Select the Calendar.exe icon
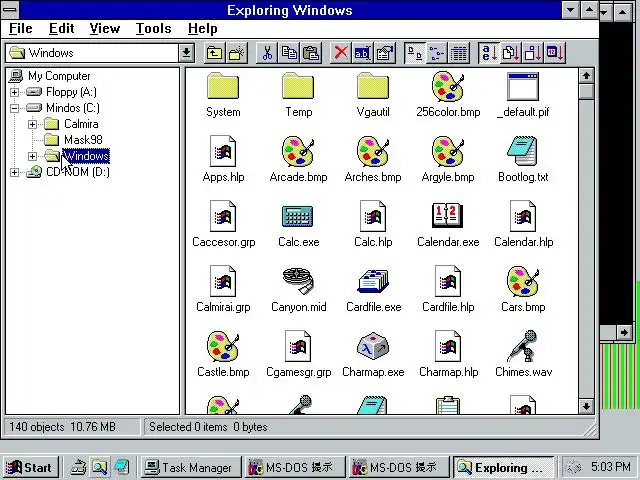 (448, 224)
